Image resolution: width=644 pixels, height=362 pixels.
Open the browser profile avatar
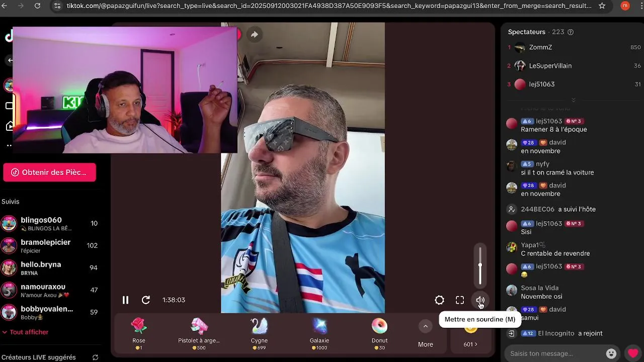pyautogui.click(x=625, y=6)
